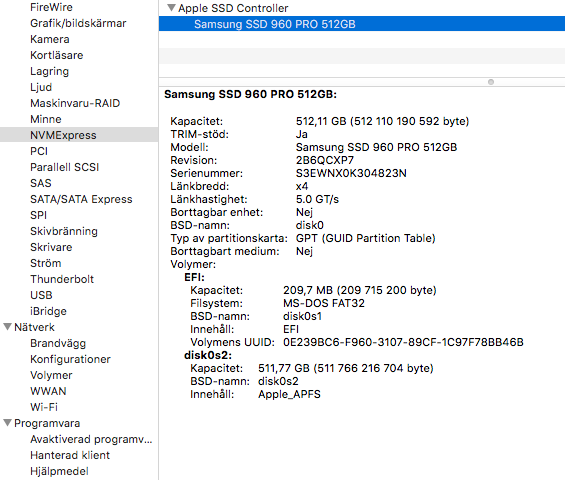Click the serial number S3EWNX0K304823N

click(351, 173)
